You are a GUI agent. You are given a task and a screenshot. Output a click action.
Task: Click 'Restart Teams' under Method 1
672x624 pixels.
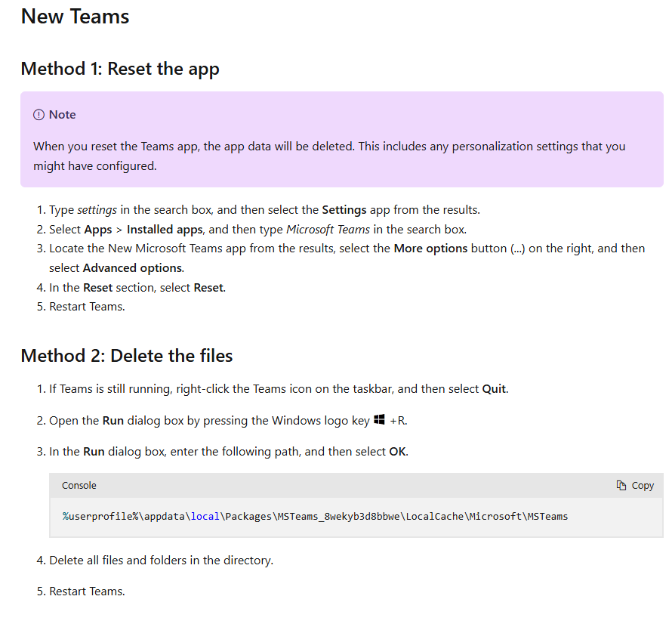(x=87, y=307)
